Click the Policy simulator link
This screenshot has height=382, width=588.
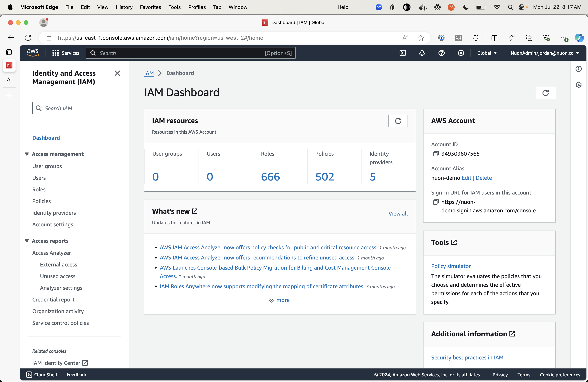click(451, 266)
